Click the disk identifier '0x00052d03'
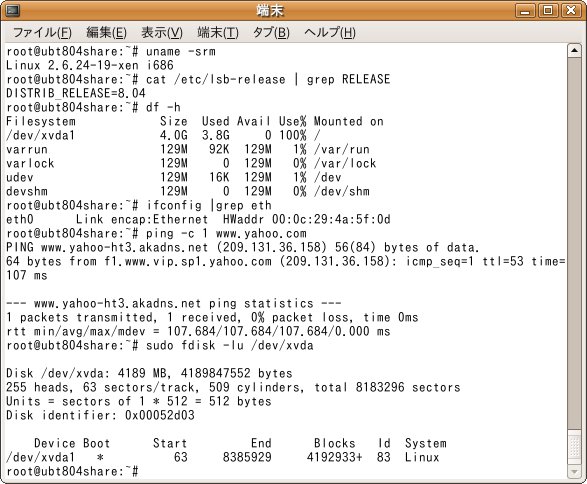This screenshot has height=484, width=587. tap(160, 415)
